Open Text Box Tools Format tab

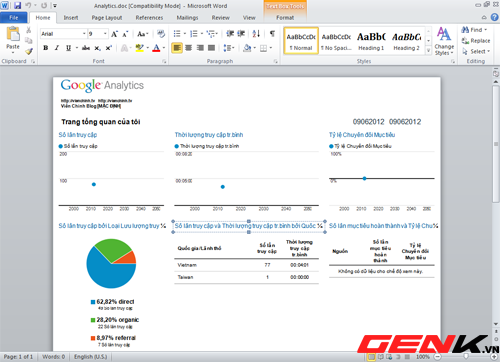tap(285, 18)
